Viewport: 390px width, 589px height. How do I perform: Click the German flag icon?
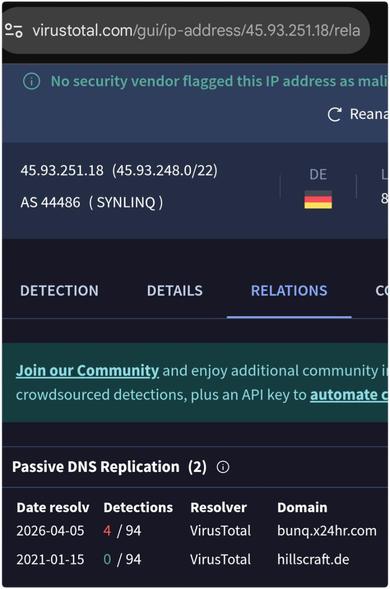click(318, 199)
